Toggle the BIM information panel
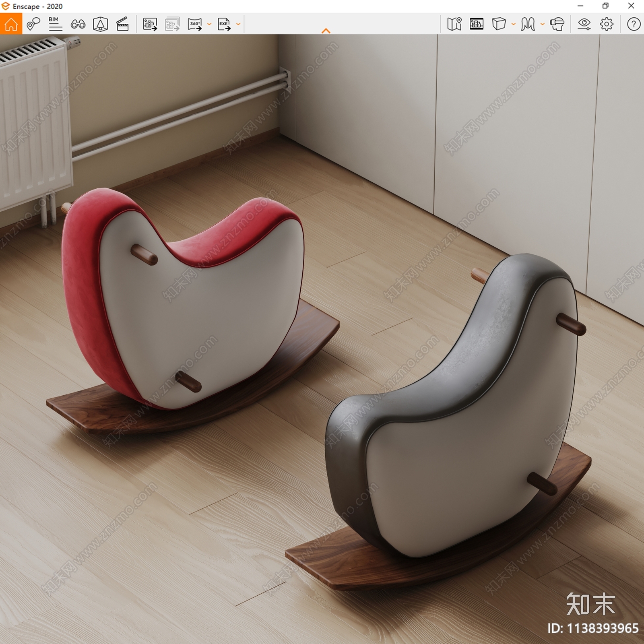Viewport: 644px width, 644px height. coord(55,24)
